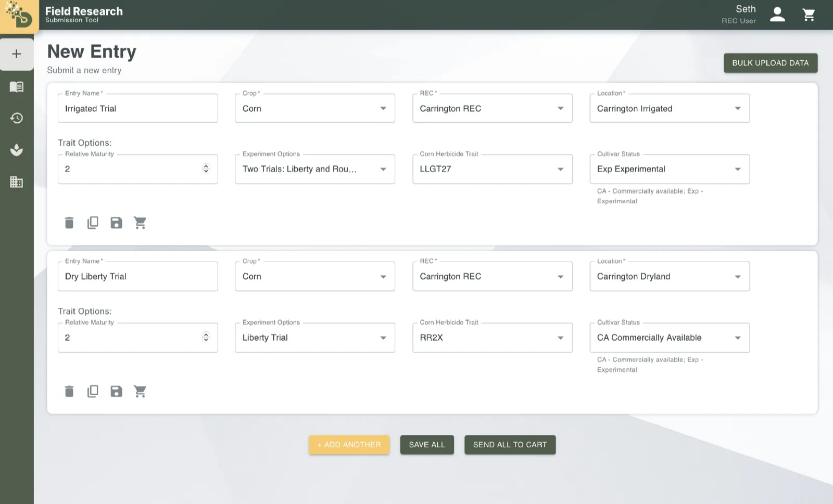The height and width of the screenshot is (504, 833).
Task: Click Send All To Cart button
Action: [510, 445]
